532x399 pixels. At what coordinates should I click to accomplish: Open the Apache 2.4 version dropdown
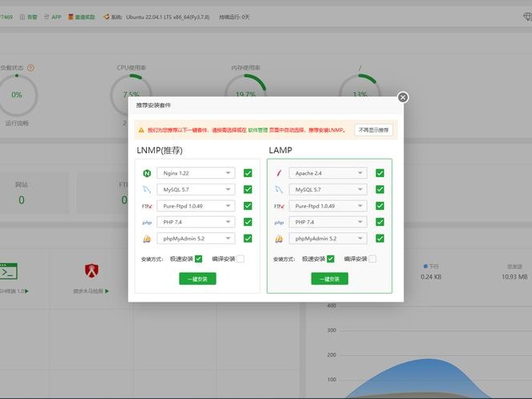click(328, 173)
